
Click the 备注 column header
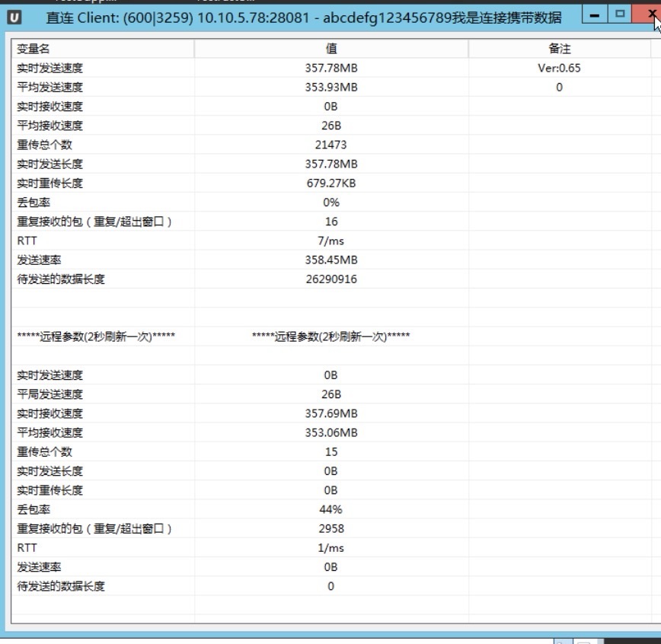pyautogui.click(x=560, y=49)
